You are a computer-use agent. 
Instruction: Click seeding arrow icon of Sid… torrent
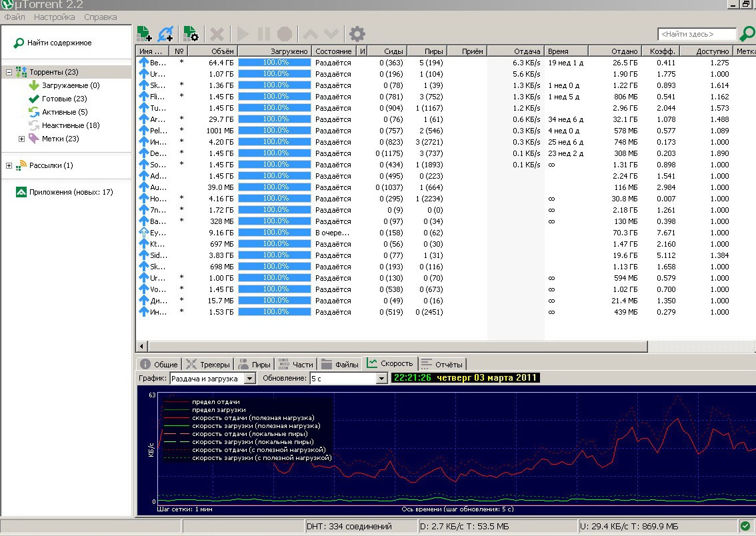point(144,255)
